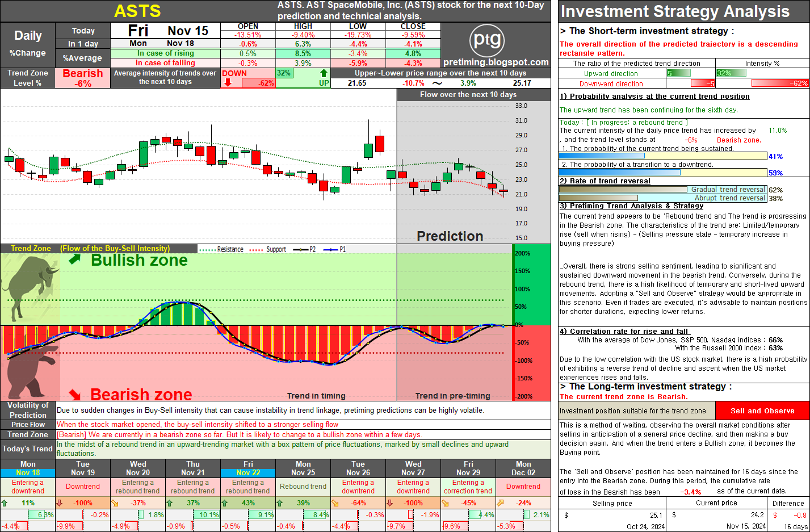
Task: Click 'The Long-term investment strategy' heading
Action: [x=645, y=387]
